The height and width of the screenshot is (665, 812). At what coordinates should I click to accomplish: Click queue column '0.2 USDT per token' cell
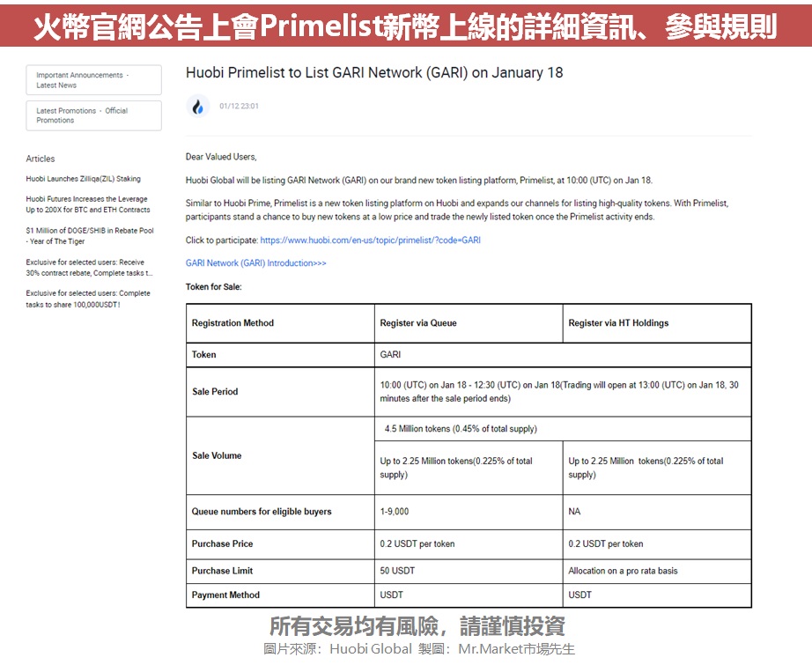tap(469, 543)
